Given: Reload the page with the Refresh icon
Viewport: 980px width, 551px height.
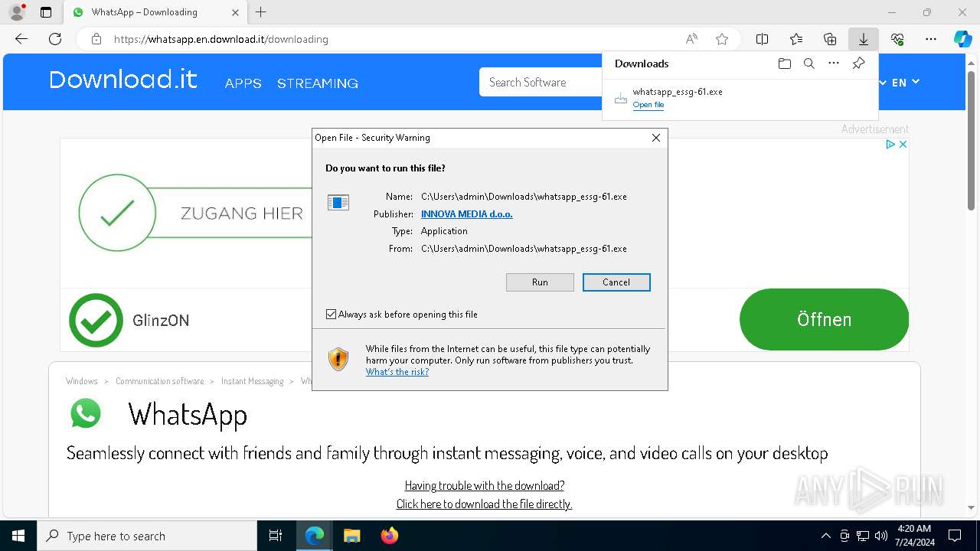Looking at the screenshot, I should (x=55, y=39).
